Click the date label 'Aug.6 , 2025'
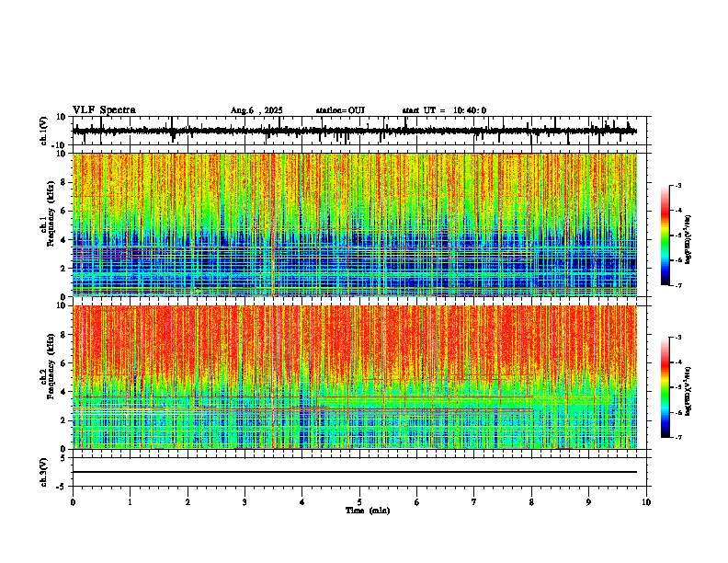 (256, 110)
